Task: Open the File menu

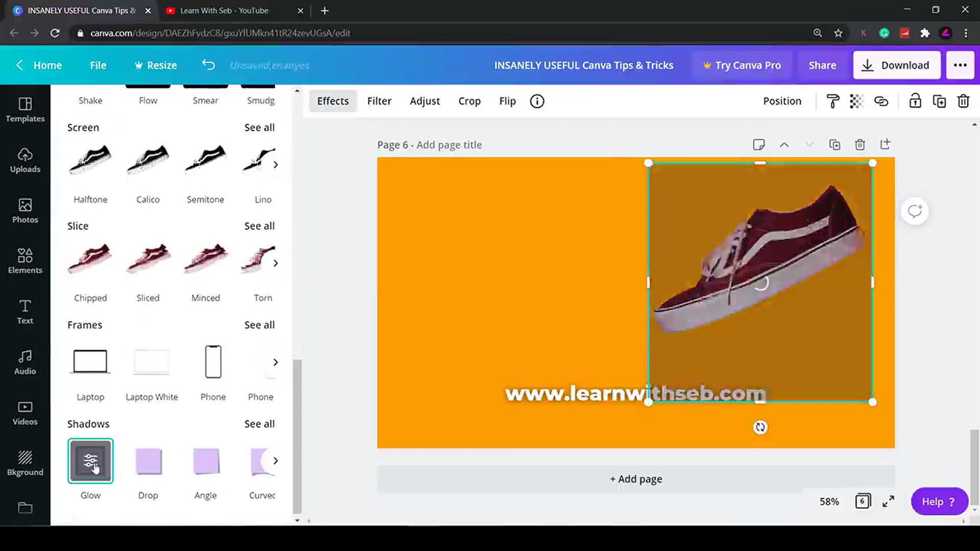Action: point(98,65)
